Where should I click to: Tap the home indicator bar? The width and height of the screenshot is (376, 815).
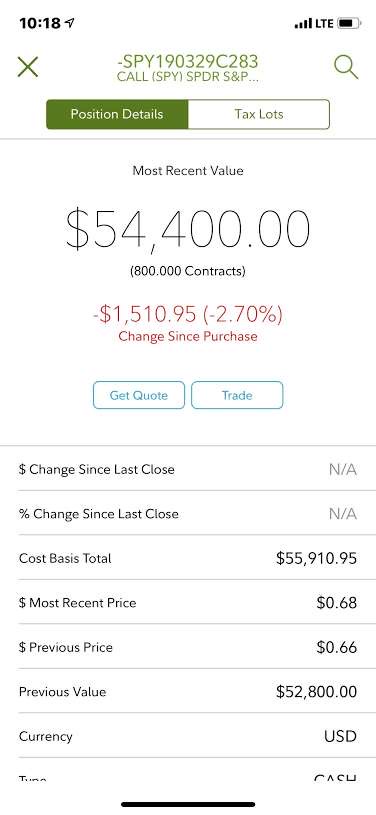tap(188, 804)
